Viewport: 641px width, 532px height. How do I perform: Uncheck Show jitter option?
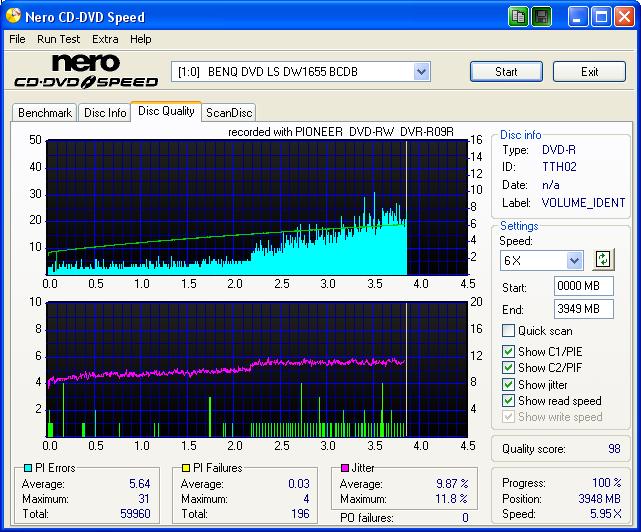509,385
